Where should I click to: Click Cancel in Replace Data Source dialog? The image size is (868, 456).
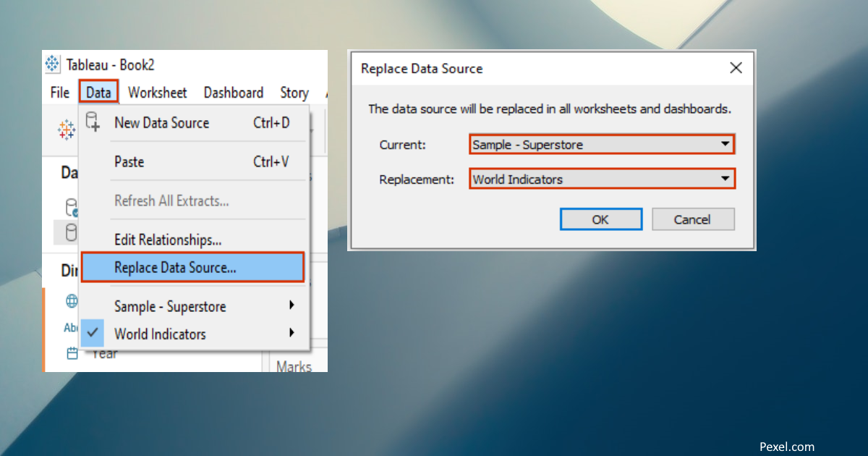coord(693,219)
